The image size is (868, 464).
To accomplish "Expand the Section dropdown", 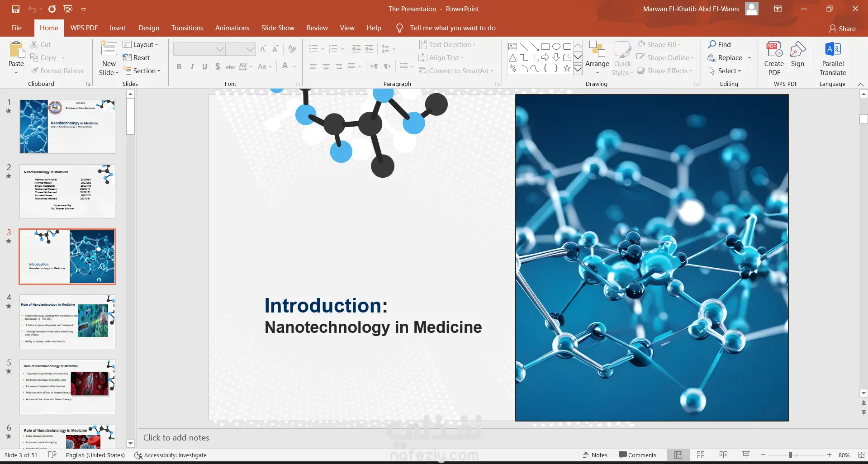I will [x=142, y=71].
